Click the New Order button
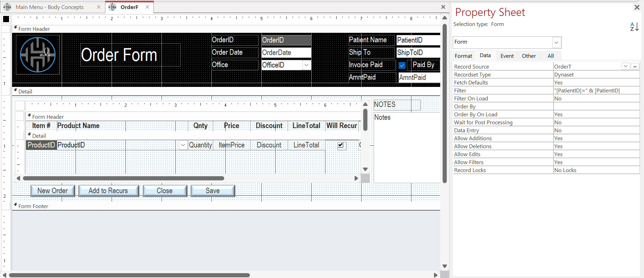Screen dimensions: 644x278 (53, 191)
